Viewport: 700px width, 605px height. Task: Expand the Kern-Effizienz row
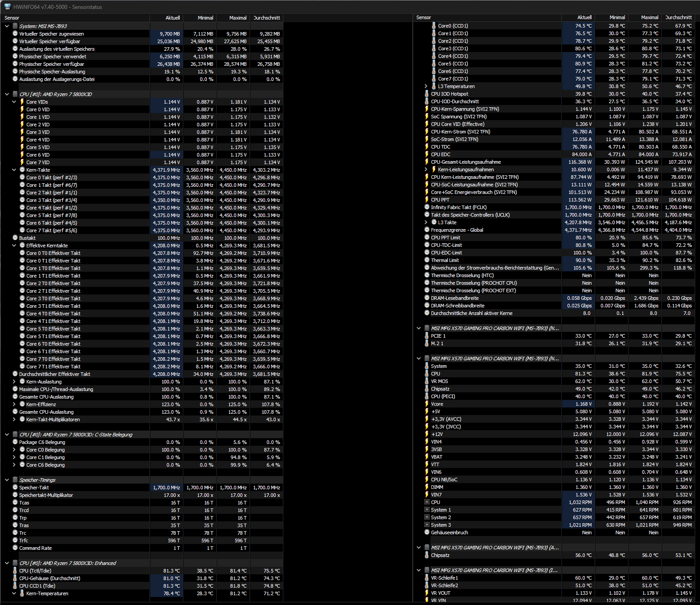tap(14, 404)
